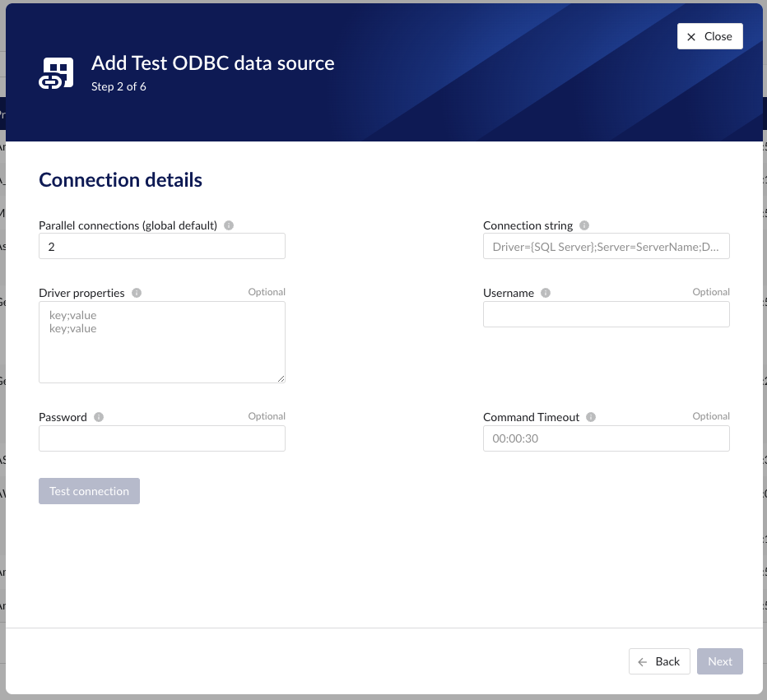Click info icon next to Command Timeout
This screenshot has width=767, height=700.
(591, 417)
